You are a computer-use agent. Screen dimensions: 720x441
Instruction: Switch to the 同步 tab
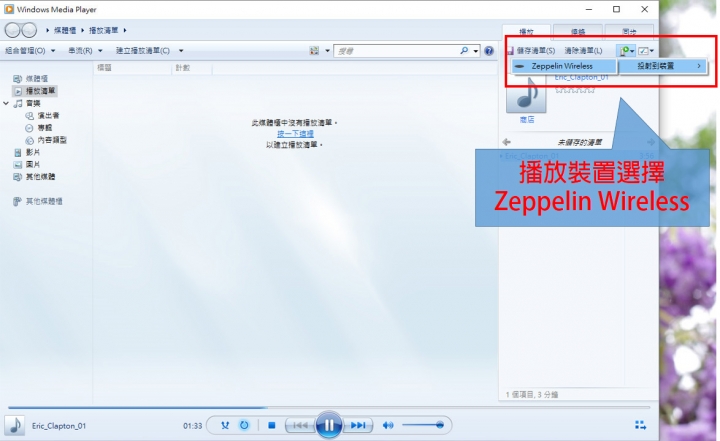[629, 31]
